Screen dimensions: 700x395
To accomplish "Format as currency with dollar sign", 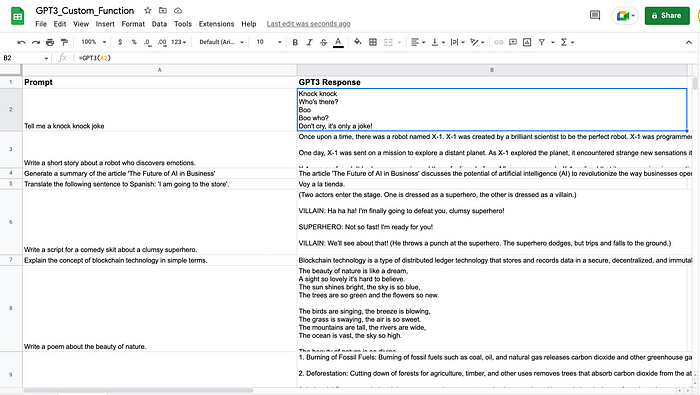I will click(x=120, y=42).
